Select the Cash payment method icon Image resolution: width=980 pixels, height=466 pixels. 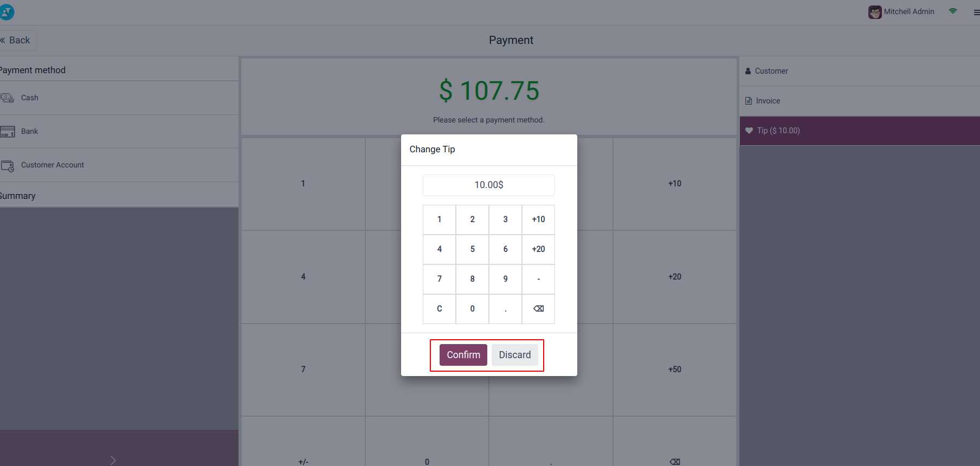(x=8, y=98)
